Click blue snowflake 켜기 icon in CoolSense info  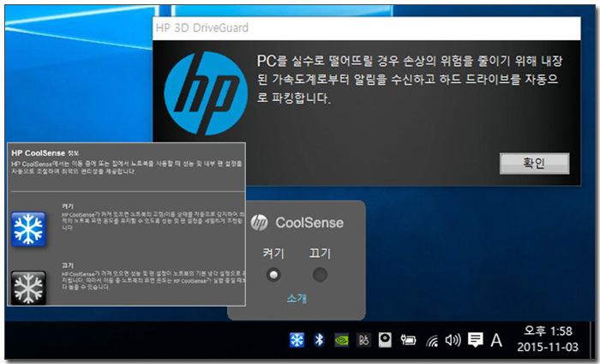28,229
